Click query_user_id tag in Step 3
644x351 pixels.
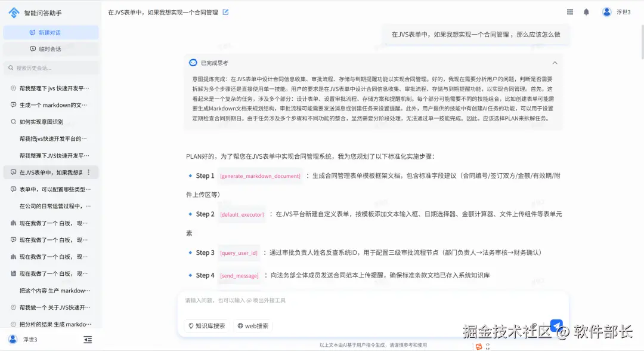coord(239,253)
